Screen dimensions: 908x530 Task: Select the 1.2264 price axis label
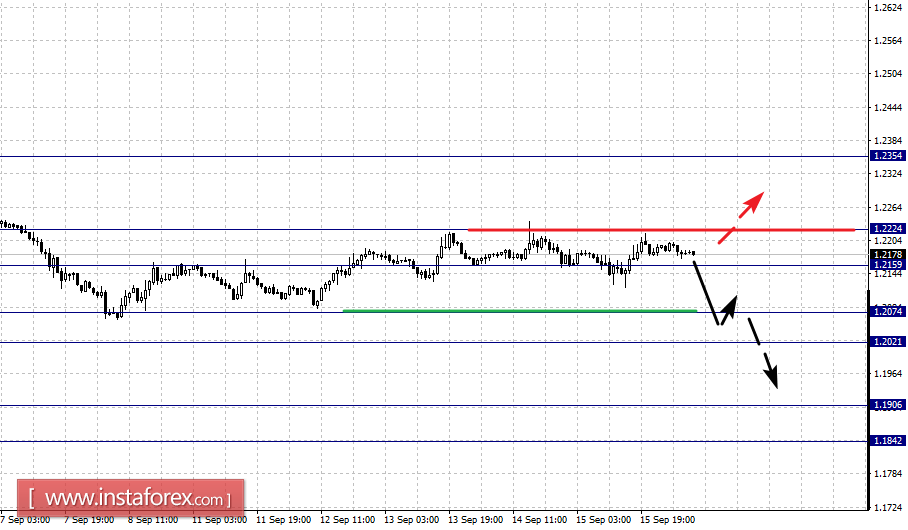click(x=888, y=208)
